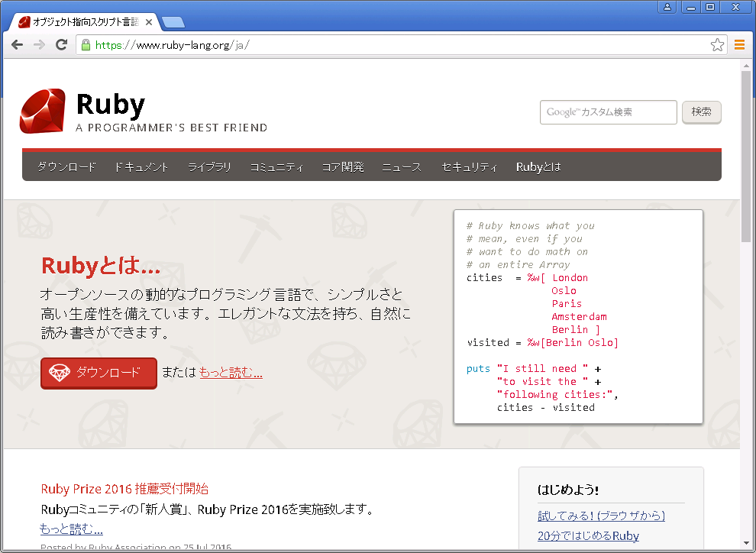Click inside the Google custom search field
Image resolution: width=756 pixels, height=553 pixels.
tap(607, 112)
